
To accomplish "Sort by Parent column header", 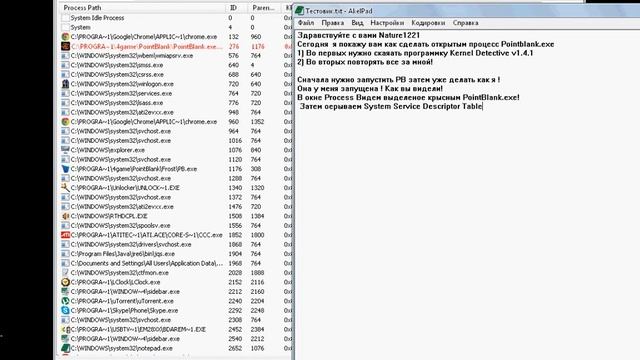I will (x=263, y=8).
